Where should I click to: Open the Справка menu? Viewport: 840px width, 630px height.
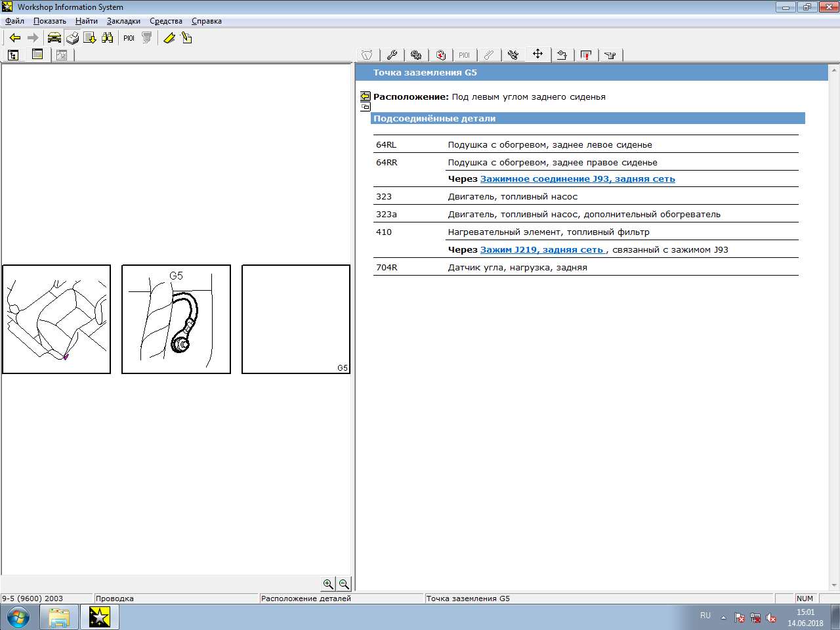tap(206, 21)
